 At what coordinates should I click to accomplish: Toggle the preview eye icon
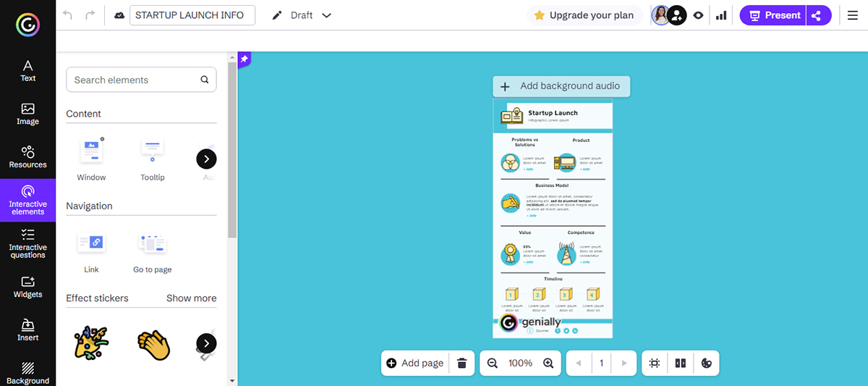pos(698,15)
